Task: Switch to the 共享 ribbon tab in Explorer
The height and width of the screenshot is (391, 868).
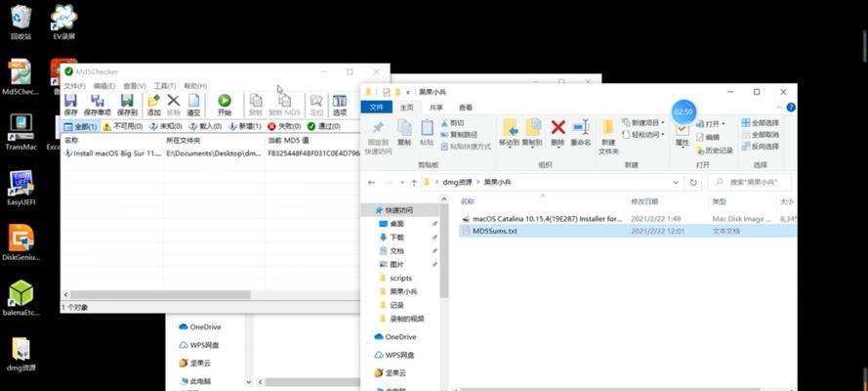Action: (x=436, y=108)
